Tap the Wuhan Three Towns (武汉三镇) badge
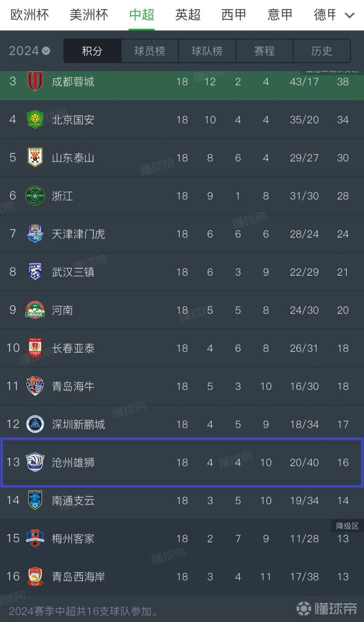This screenshot has width=364, height=622. [35, 272]
